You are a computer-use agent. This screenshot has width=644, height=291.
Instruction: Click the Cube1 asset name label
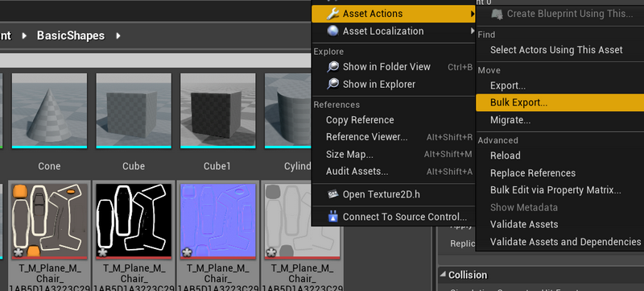coord(217,167)
